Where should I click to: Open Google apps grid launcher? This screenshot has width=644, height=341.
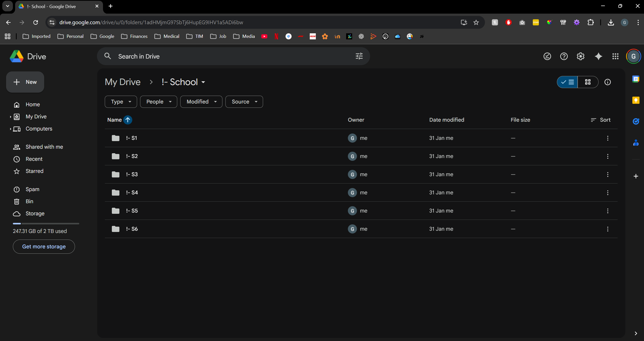(615, 56)
